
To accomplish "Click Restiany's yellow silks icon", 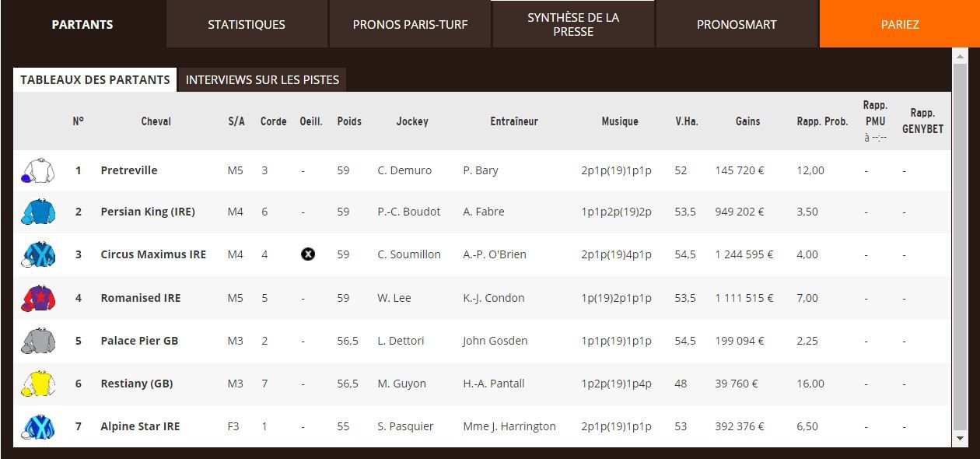I will click(x=37, y=384).
